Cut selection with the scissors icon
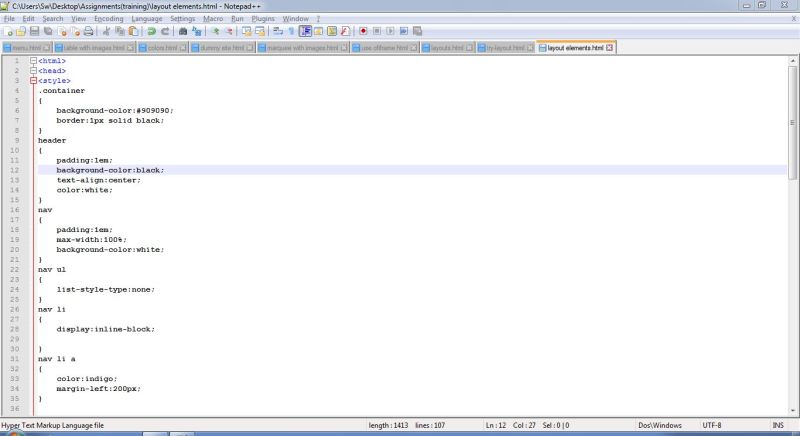 click(106, 31)
